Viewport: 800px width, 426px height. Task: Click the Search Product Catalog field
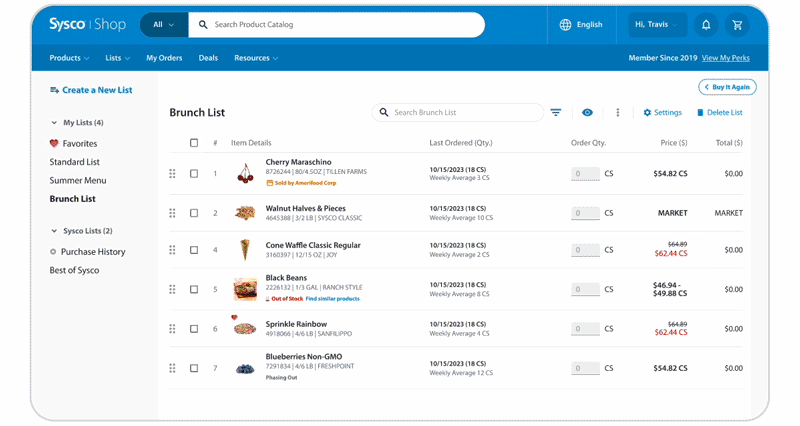[x=337, y=24]
